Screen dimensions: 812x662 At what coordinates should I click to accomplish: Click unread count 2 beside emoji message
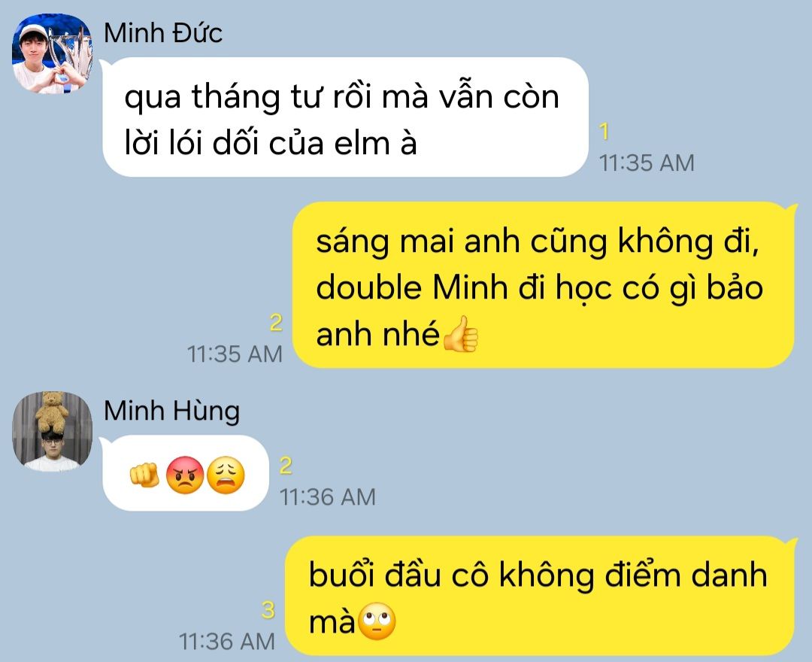286,466
